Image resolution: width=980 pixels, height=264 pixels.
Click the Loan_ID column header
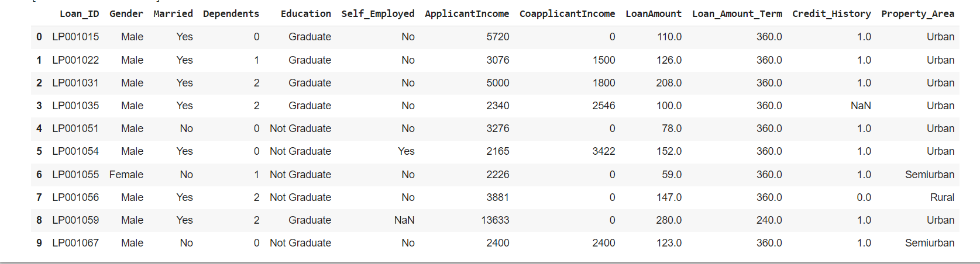pos(79,13)
